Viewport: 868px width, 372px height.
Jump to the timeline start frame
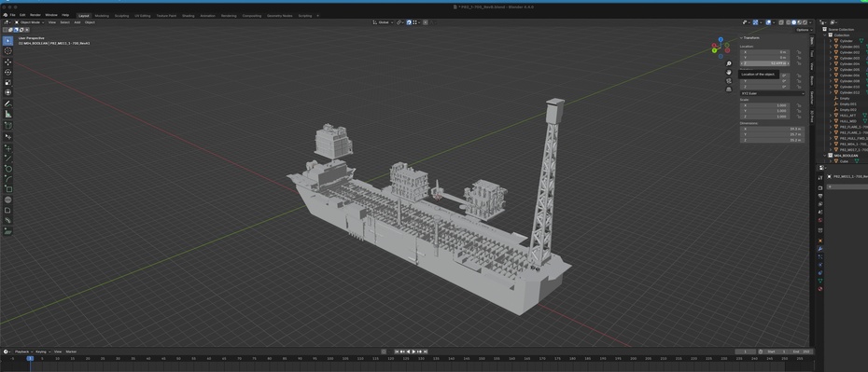pos(397,351)
